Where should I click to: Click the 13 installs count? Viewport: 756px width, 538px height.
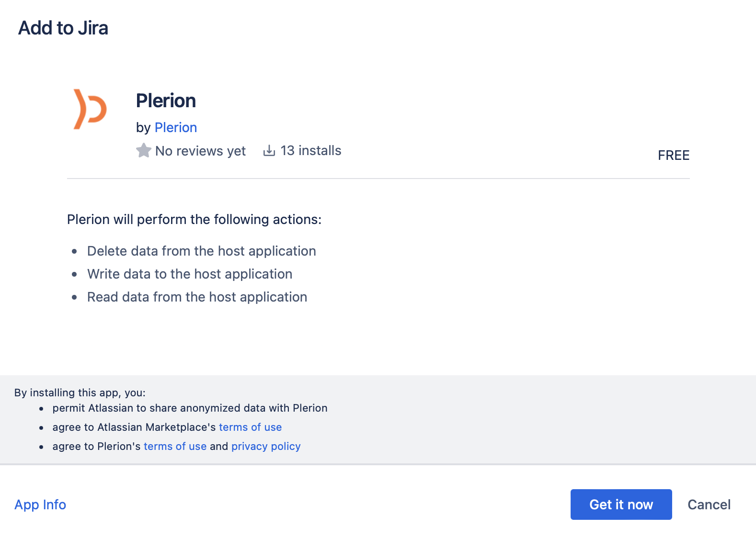pos(310,151)
